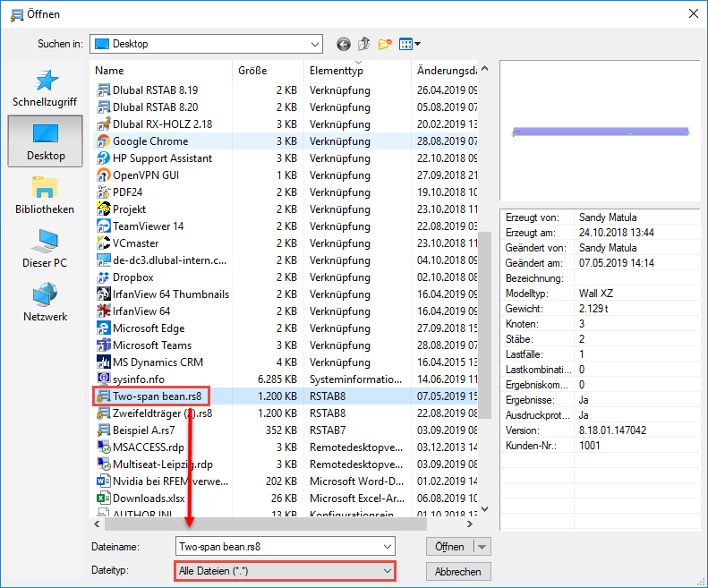Click the horizontal scrollbar left arrow

(x=97, y=524)
